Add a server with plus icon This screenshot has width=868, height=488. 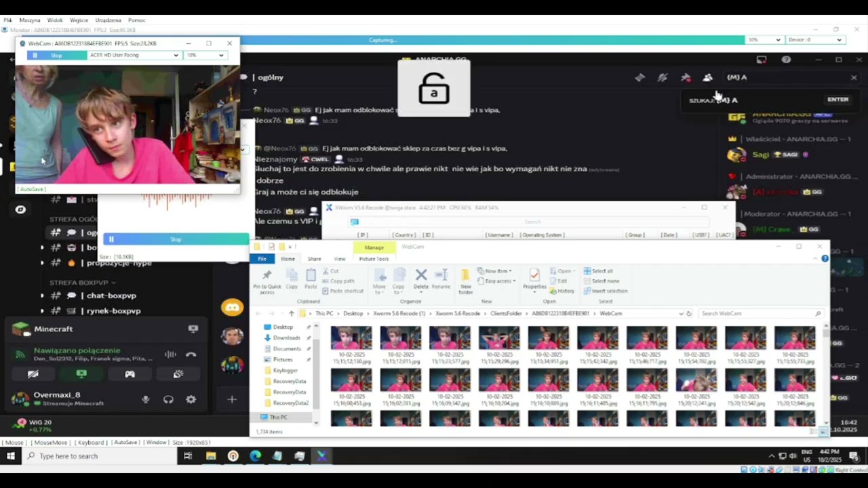[x=232, y=399]
